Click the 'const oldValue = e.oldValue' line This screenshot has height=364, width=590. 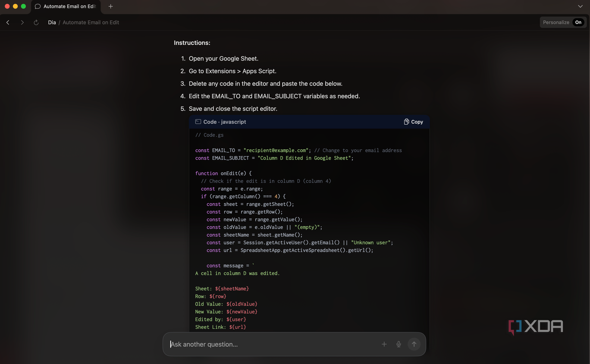tap(264, 227)
